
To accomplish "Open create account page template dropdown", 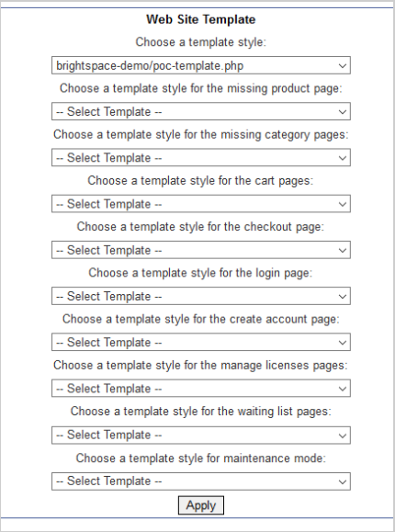I will tap(201, 343).
